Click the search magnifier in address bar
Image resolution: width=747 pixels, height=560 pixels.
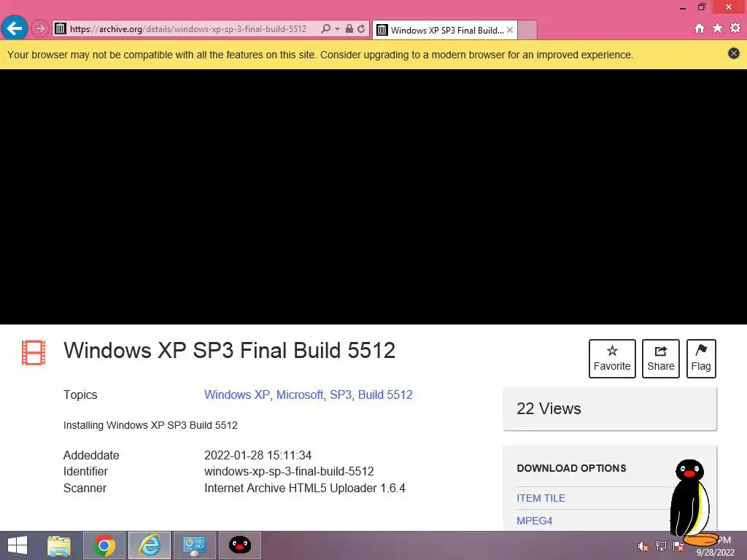pyautogui.click(x=326, y=28)
